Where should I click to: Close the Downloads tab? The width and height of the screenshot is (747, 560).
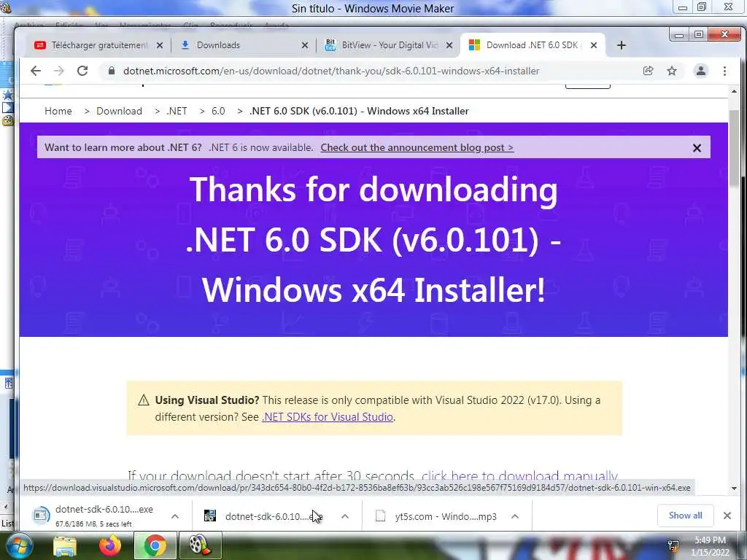(305, 45)
